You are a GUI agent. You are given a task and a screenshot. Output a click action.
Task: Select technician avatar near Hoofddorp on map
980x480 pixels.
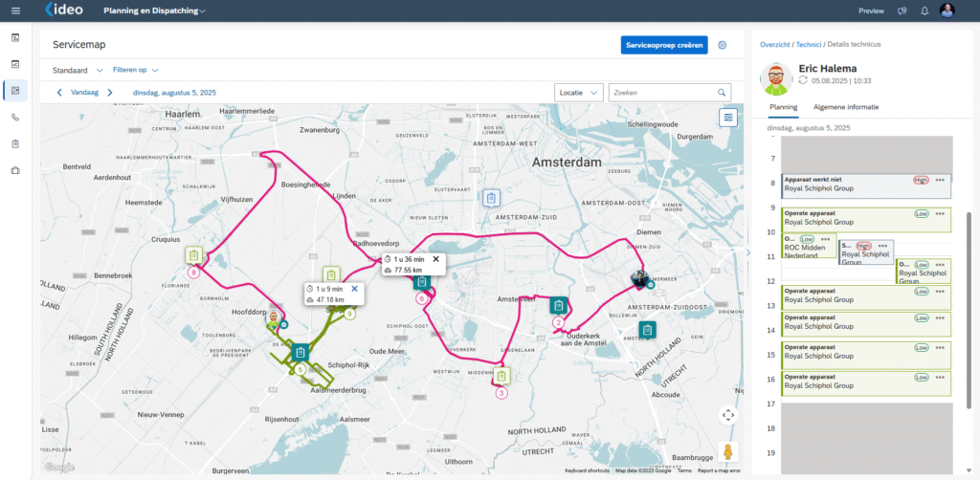(273, 319)
